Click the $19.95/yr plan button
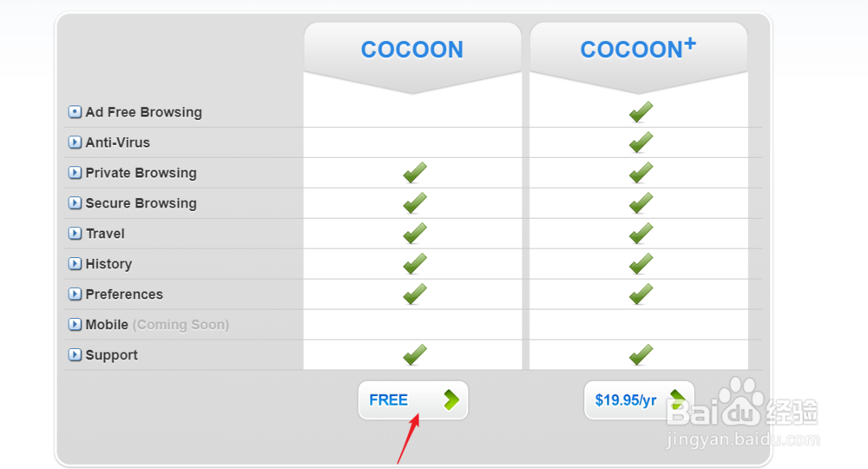 638,400
